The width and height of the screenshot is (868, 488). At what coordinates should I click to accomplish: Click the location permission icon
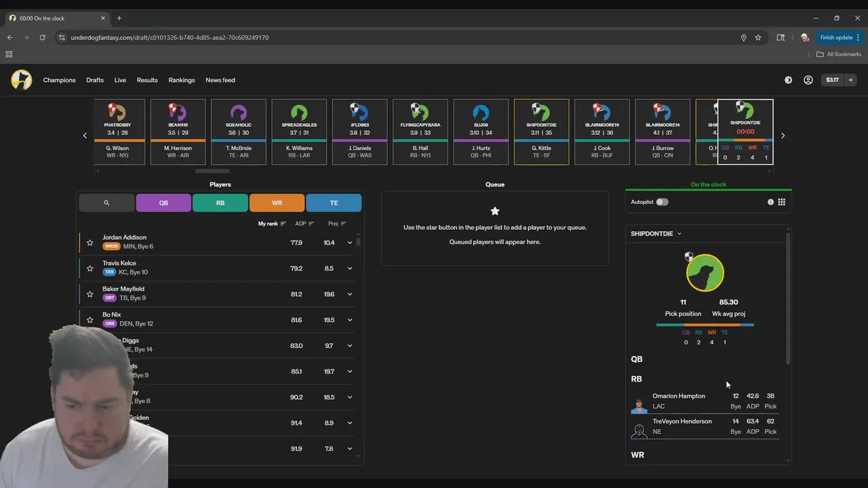coord(743,37)
